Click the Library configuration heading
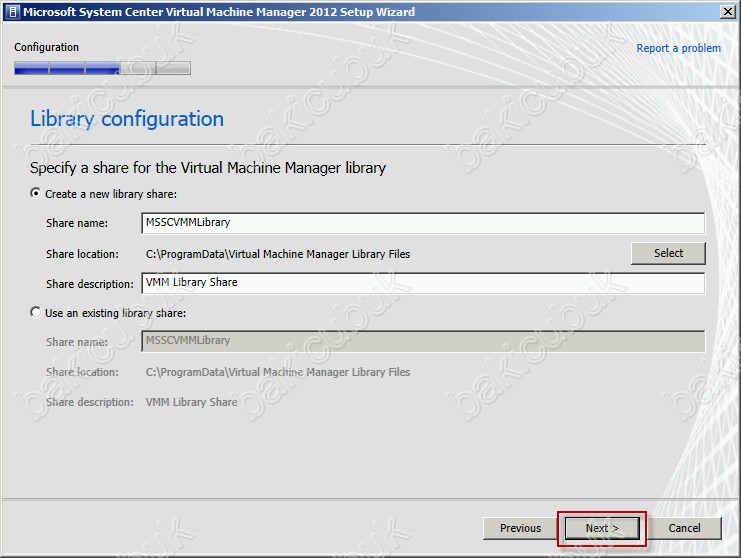The width and height of the screenshot is (741, 558). coord(127,119)
